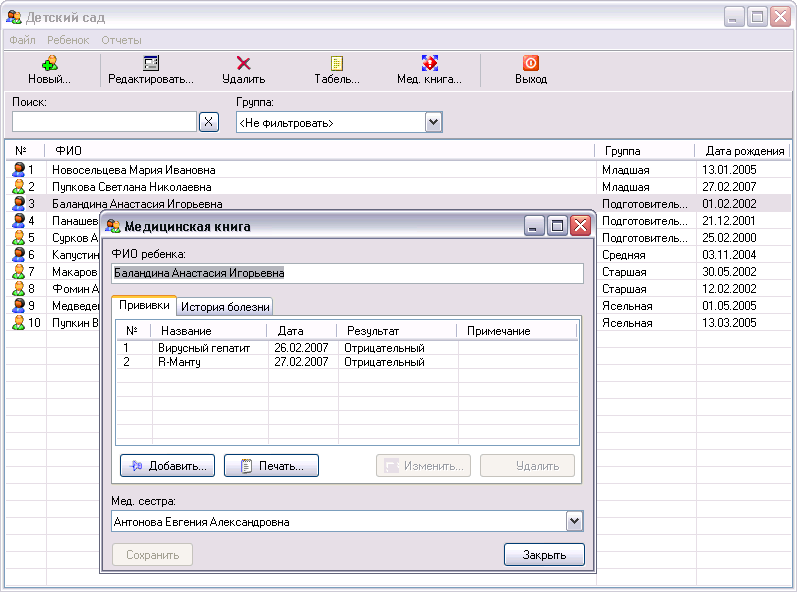Image resolution: width=797 pixels, height=592 pixels.
Task: Click birth date 30.05.2002
Action: click(729, 272)
